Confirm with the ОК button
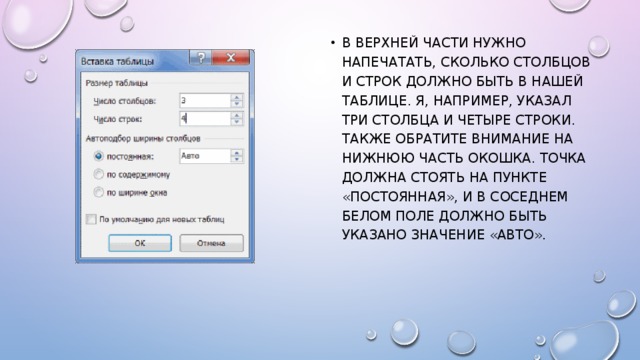 click(x=140, y=243)
